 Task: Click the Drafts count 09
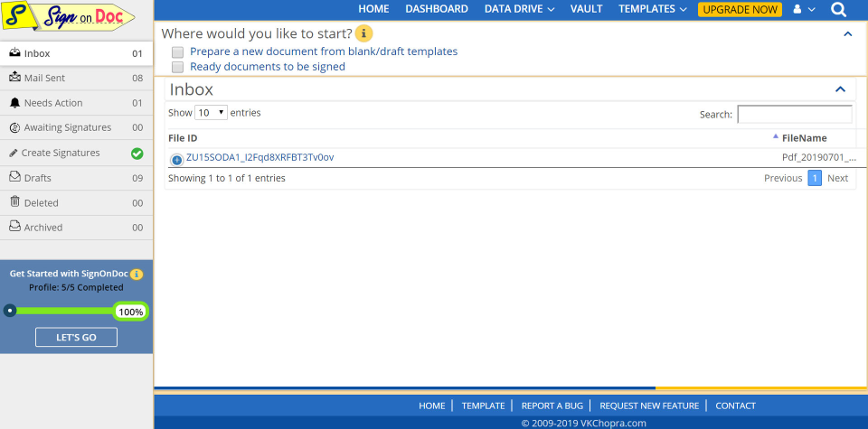pyautogui.click(x=137, y=178)
